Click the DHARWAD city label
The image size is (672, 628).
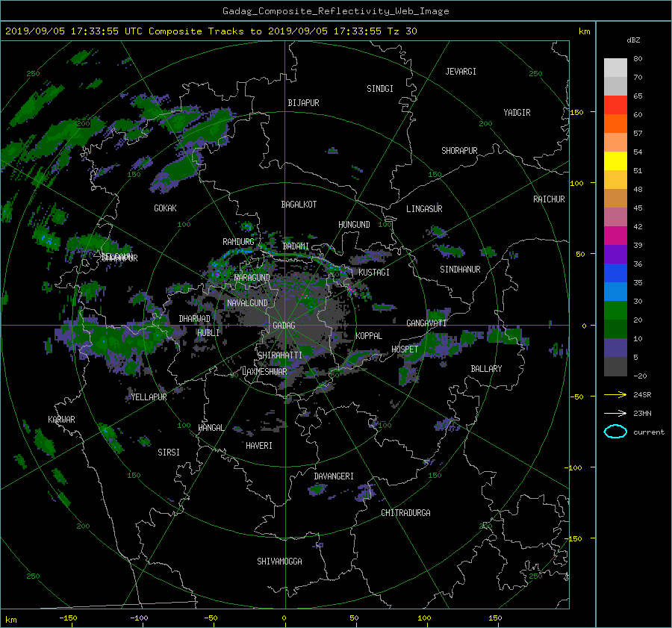point(194,319)
